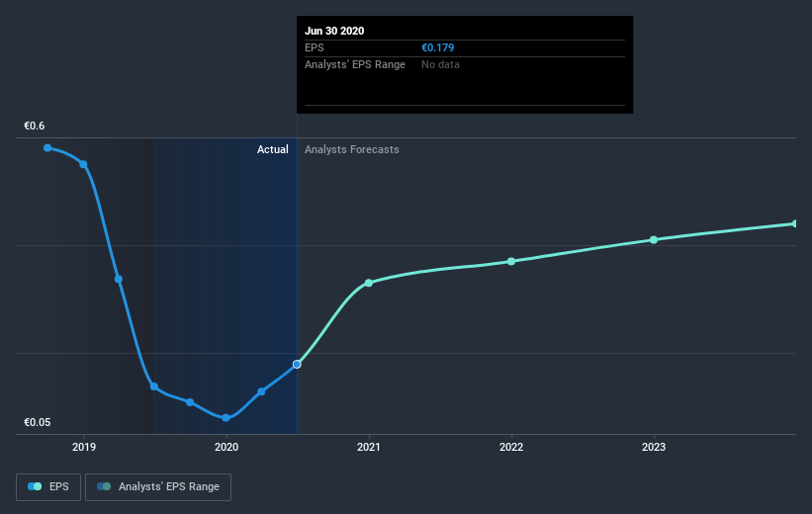
Task: Click the Analysts Forecasts label
Action: [352, 149]
